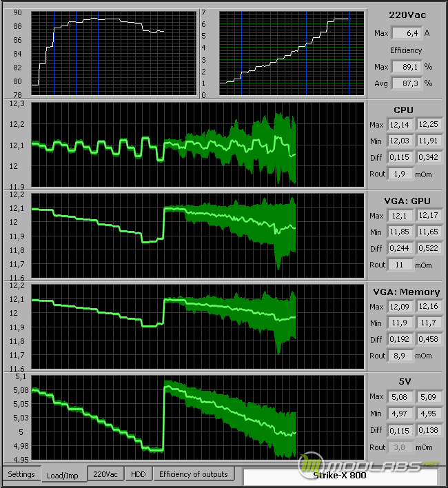Select the VGA: Memory Rout field 8,9

pos(400,356)
